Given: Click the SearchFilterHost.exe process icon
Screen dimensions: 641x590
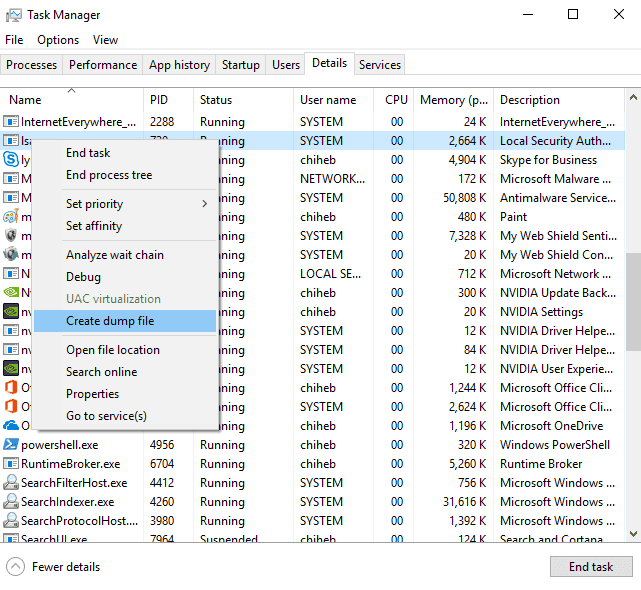Looking at the screenshot, I should [11, 483].
